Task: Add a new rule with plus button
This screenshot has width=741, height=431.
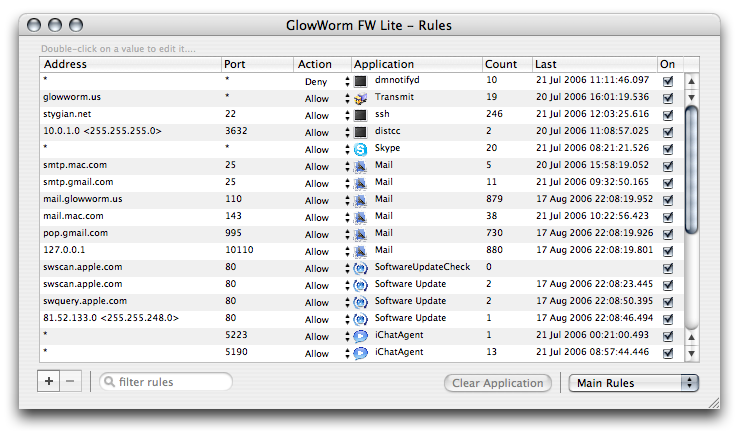Action: (x=49, y=381)
